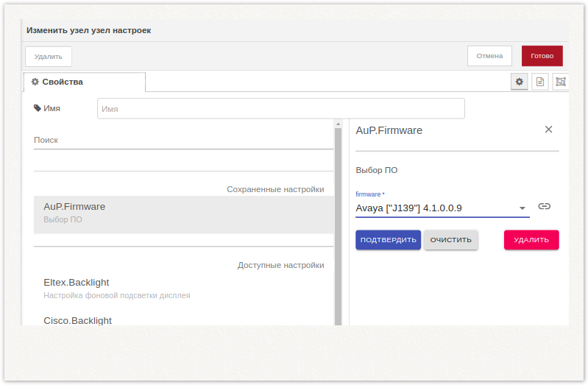Focus the Имя text field
588x385 pixels.
pos(280,109)
